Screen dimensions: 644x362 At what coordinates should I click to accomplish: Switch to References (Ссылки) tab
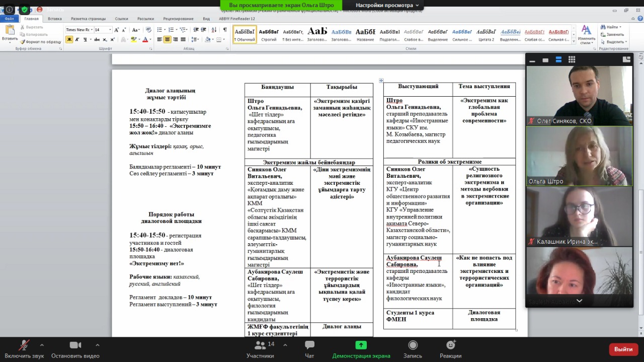(x=121, y=19)
